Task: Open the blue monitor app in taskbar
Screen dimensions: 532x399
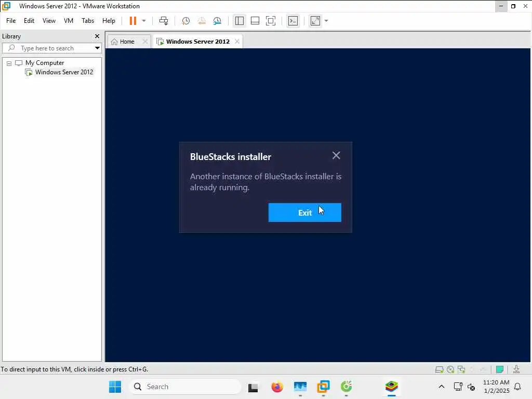Action: coord(300,387)
